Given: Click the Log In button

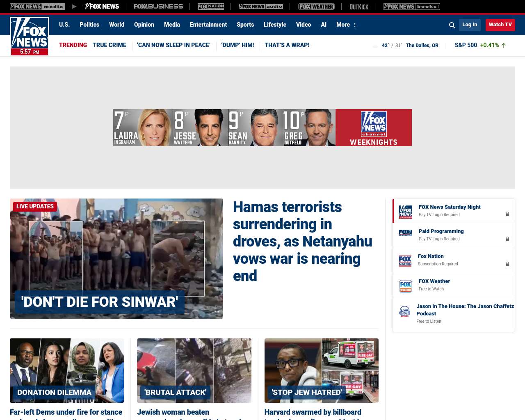Looking at the screenshot, I should click(470, 25).
